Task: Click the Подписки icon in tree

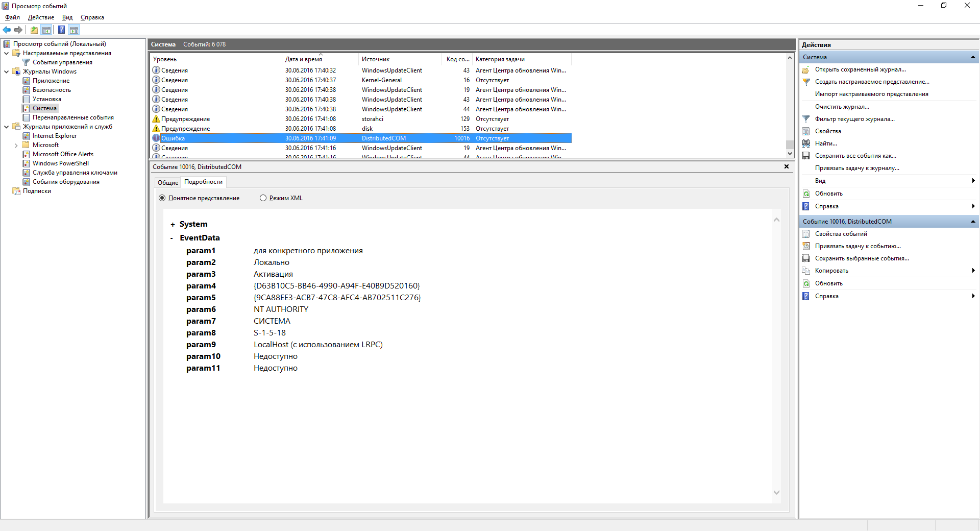Action: (16, 191)
